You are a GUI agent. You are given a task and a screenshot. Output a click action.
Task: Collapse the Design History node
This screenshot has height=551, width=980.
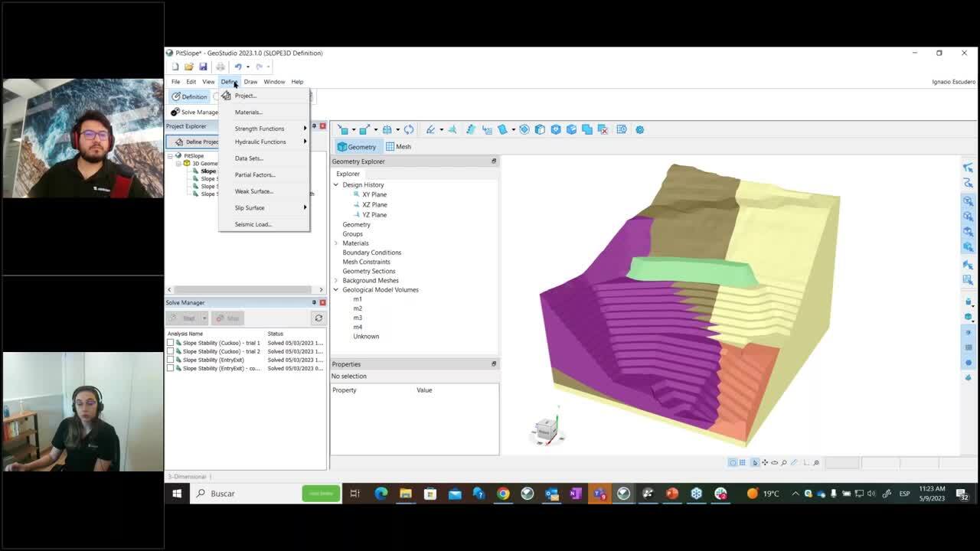pyautogui.click(x=335, y=184)
